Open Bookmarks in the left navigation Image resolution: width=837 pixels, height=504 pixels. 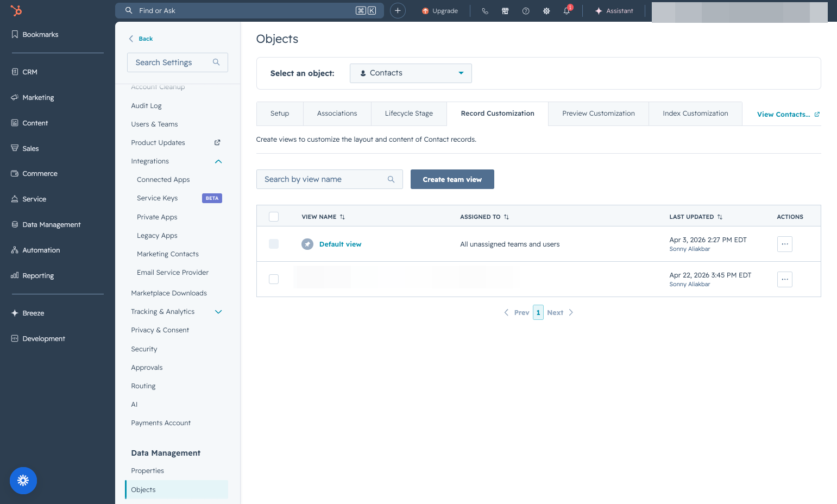(x=35, y=34)
